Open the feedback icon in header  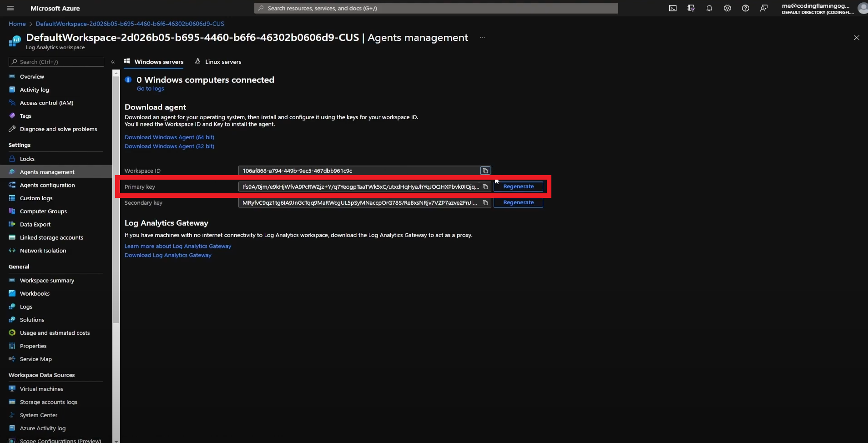pyautogui.click(x=763, y=8)
